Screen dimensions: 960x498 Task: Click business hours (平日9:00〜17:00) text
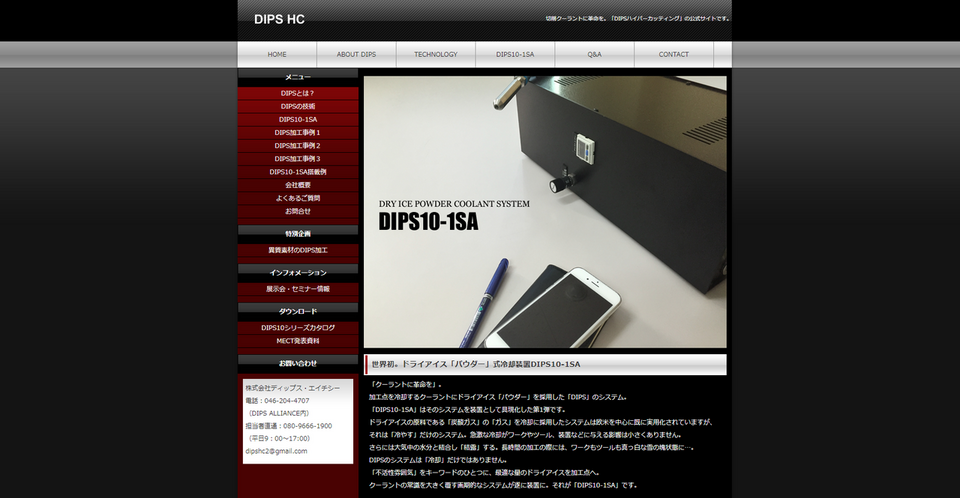click(279, 439)
